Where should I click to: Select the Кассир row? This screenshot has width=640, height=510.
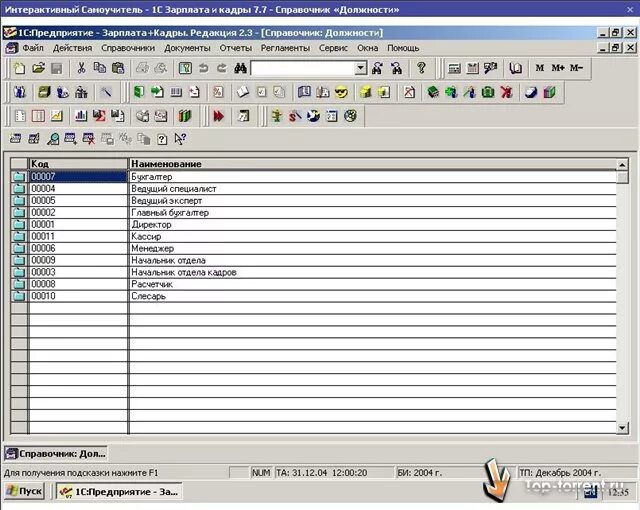pos(313,236)
